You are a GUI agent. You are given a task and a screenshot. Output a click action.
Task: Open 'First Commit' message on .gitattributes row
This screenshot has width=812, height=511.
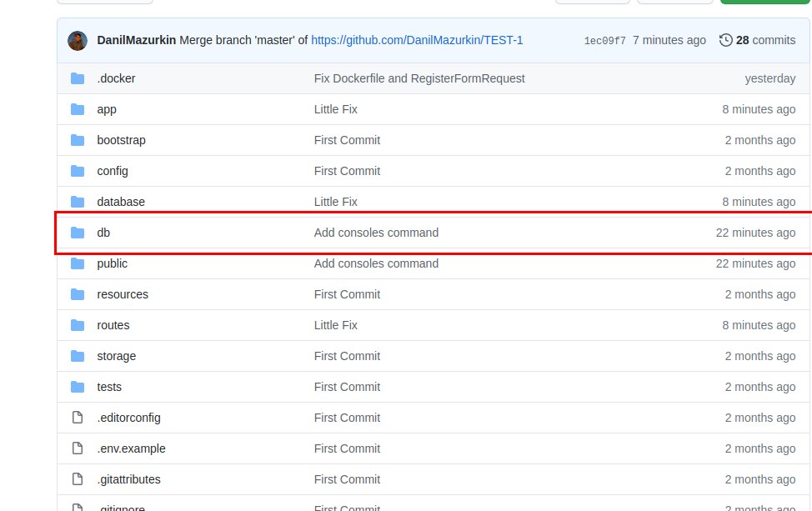click(x=347, y=479)
